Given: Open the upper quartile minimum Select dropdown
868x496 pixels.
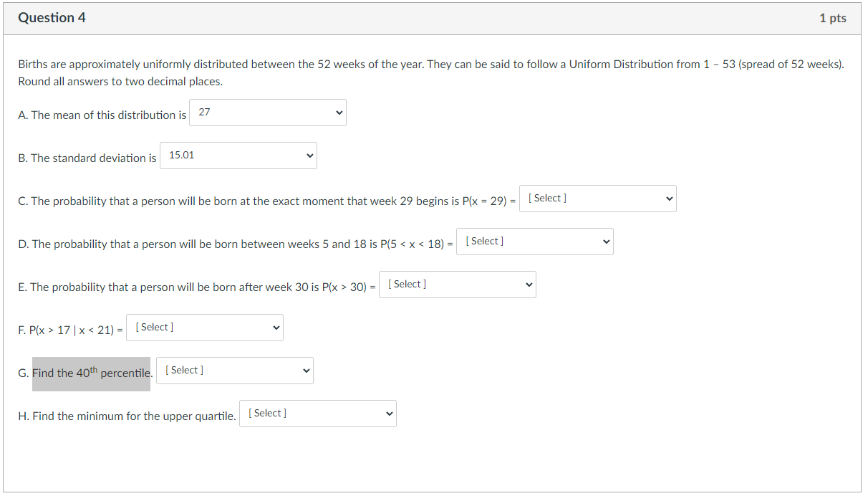Looking at the screenshot, I should point(317,413).
